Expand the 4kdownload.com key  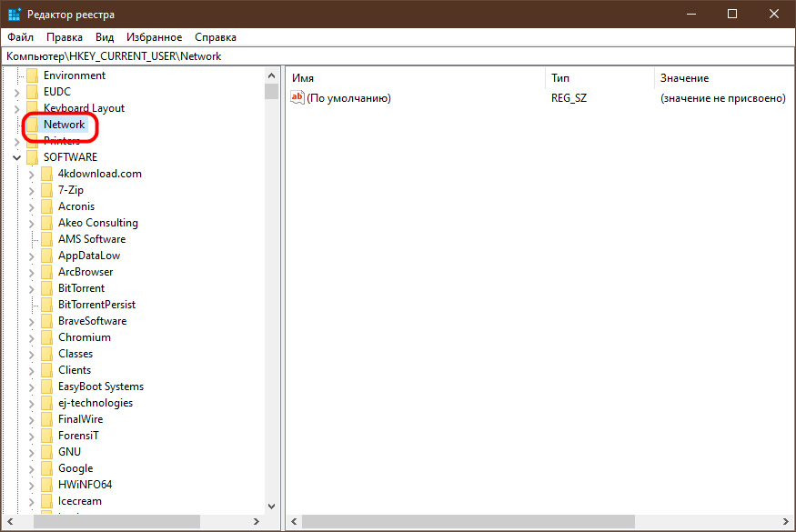coord(32,174)
